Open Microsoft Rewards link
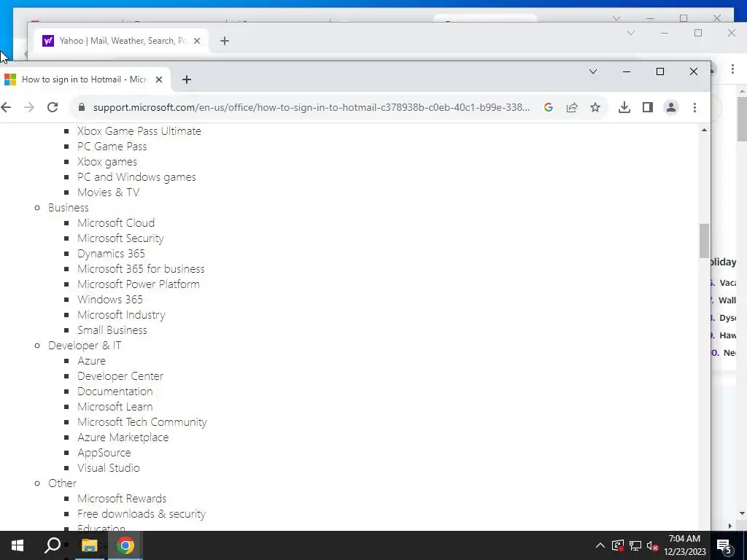 [122, 499]
